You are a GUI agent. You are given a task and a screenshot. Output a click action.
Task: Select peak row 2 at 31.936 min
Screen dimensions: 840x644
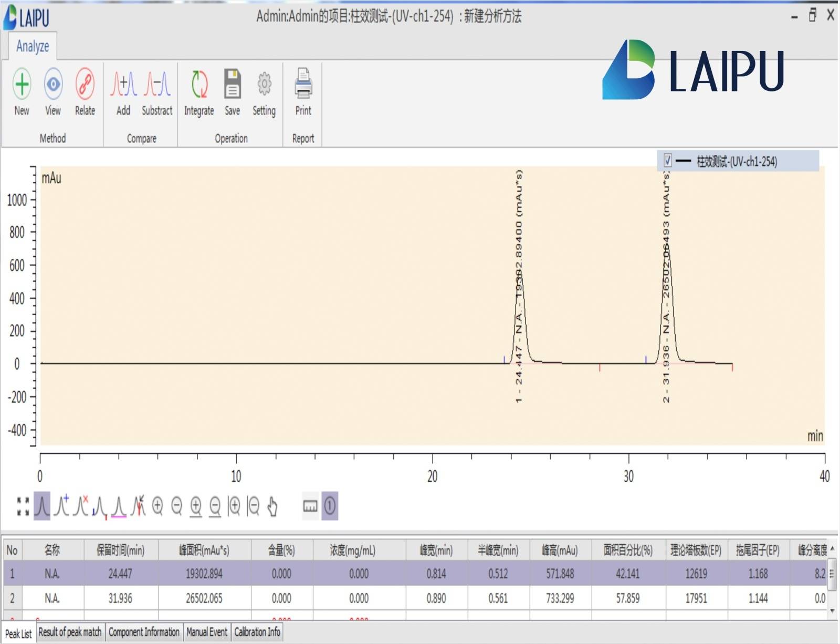tap(120, 598)
